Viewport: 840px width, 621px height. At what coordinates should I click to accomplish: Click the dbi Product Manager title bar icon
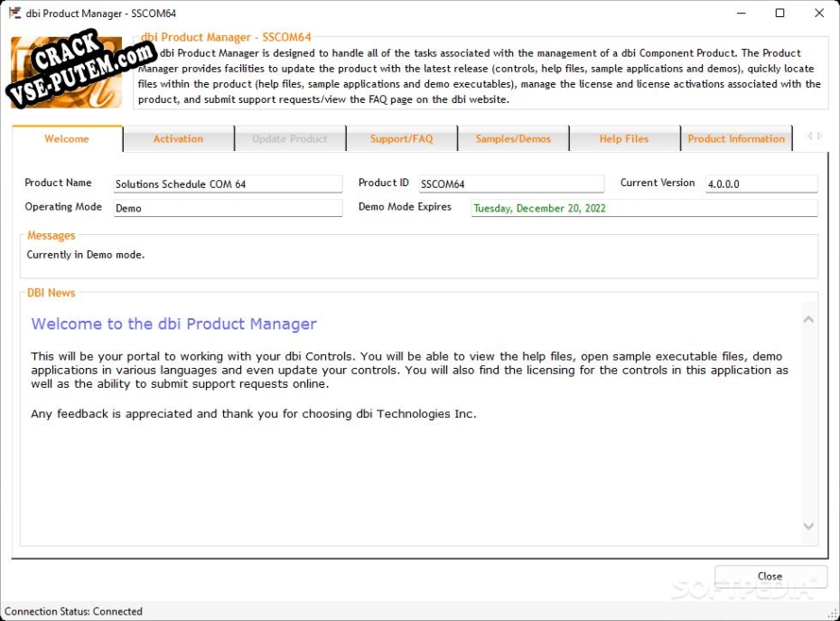tap(14, 13)
